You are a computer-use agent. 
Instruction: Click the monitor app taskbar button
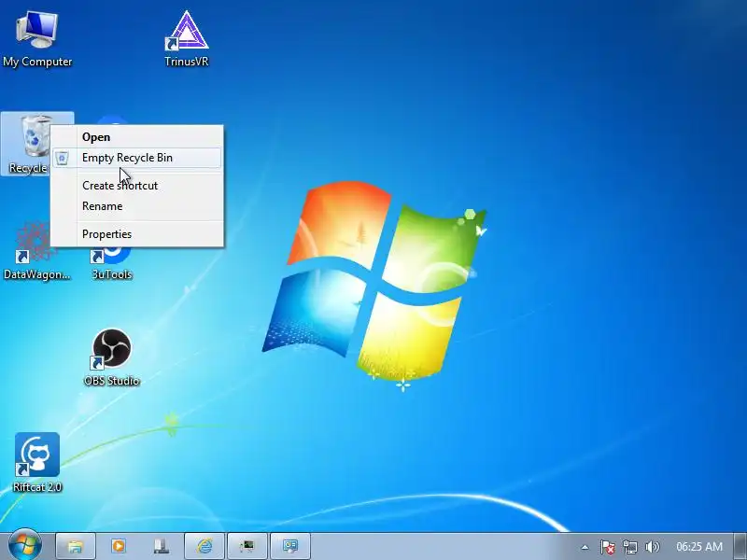[x=247, y=546]
